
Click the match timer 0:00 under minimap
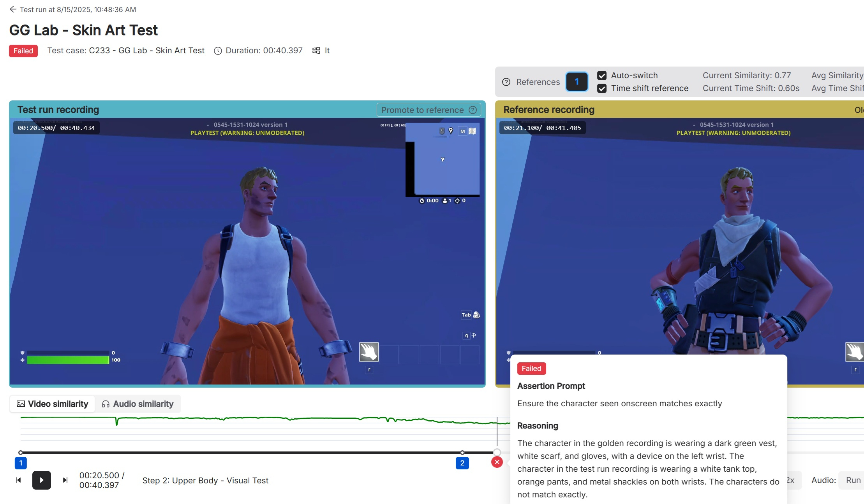(429, 201)
